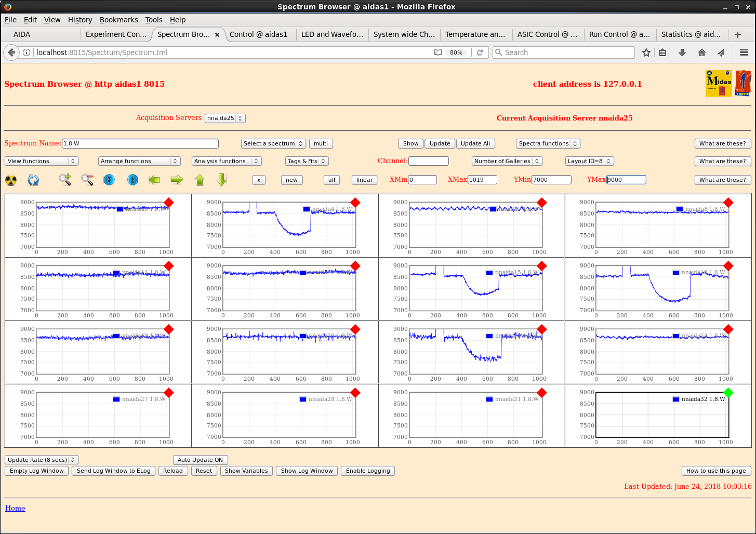This screenshot has height=534, width=756.
Task: Zoom out with the magnifier minus icon
Action: pos(87,180)
